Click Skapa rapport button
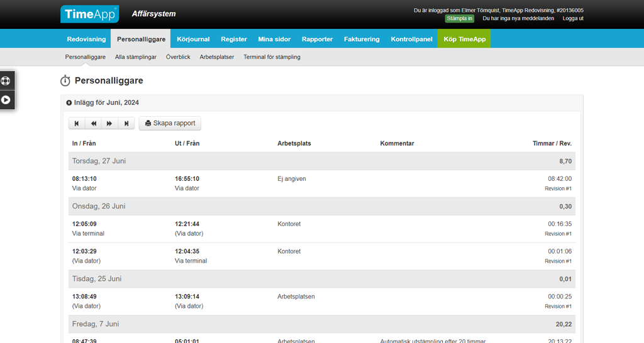The image size is (644, 343). [x=170, y=124]
